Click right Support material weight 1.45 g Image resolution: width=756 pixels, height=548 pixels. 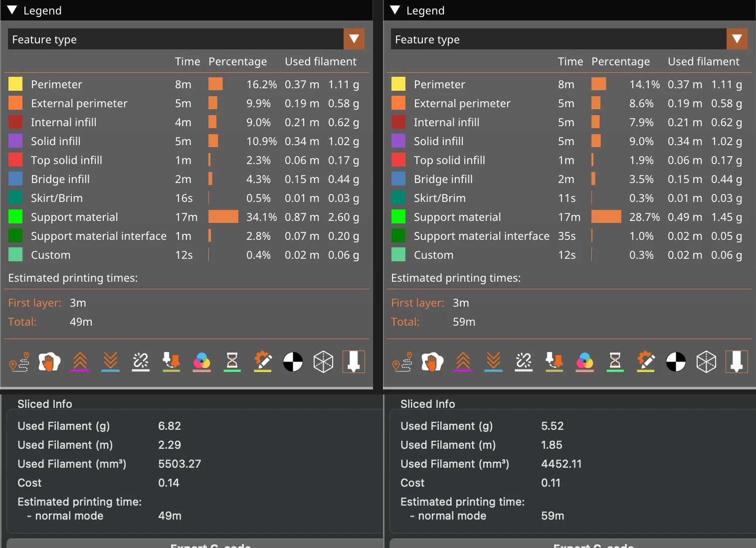[x=727, y=217]
